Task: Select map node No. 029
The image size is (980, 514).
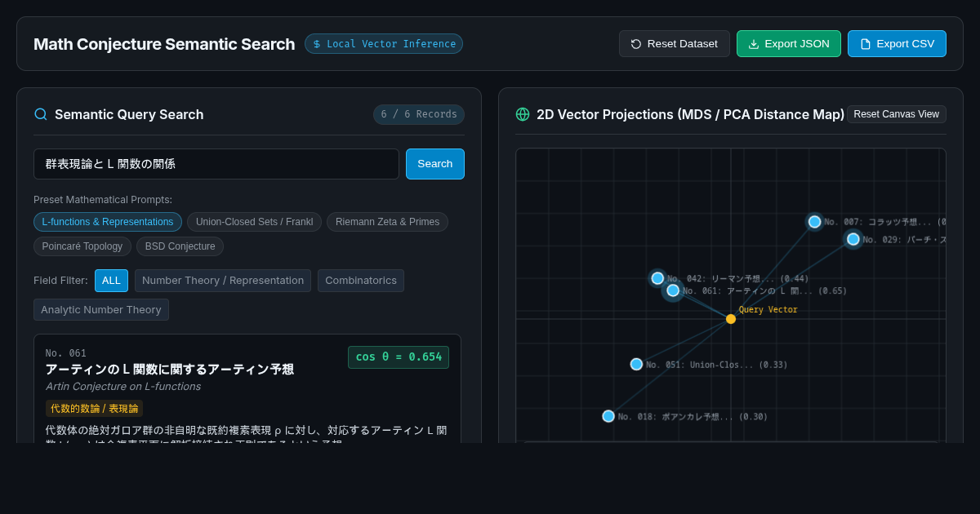Action: [853, 239]
